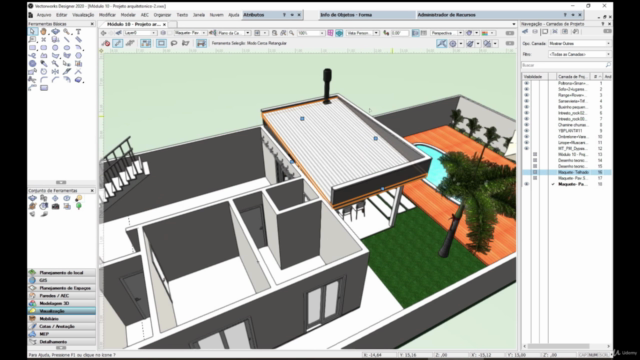Select the Maquete- Telhado layer row
The image size is (640, 360).
567,172
